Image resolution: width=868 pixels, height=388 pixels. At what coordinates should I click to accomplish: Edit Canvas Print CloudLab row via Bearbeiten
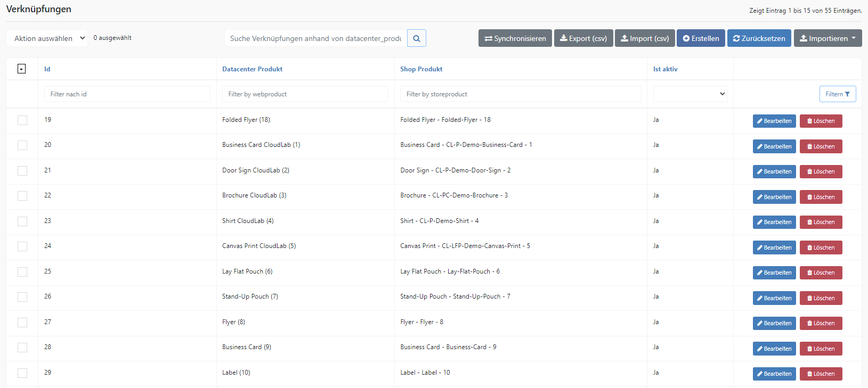774,247
